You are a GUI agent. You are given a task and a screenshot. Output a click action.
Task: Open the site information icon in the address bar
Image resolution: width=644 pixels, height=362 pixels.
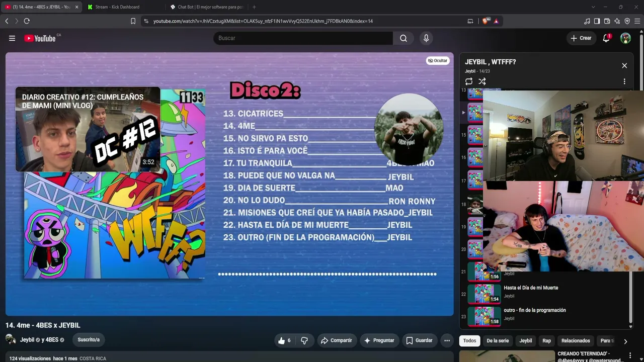pos(146,21)
